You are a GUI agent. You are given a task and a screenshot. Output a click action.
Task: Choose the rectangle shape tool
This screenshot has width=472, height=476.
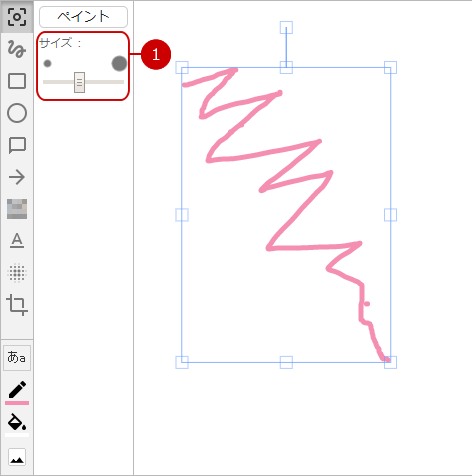[17, 81]
